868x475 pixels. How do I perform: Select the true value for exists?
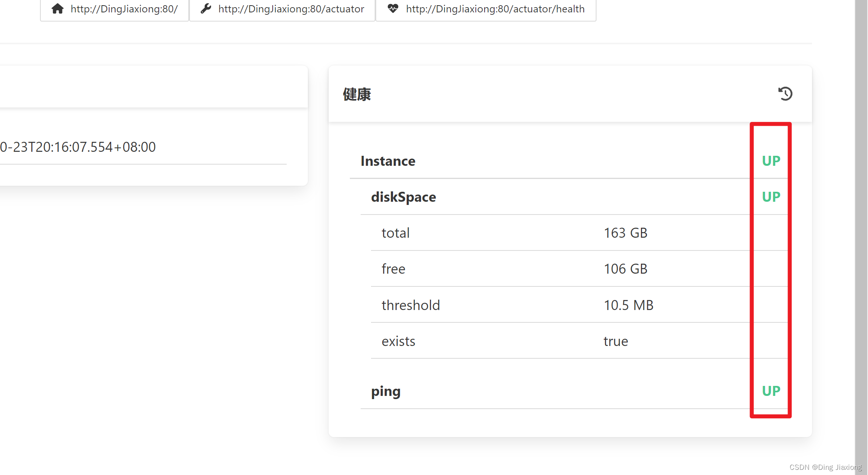[x=616, y=341]
